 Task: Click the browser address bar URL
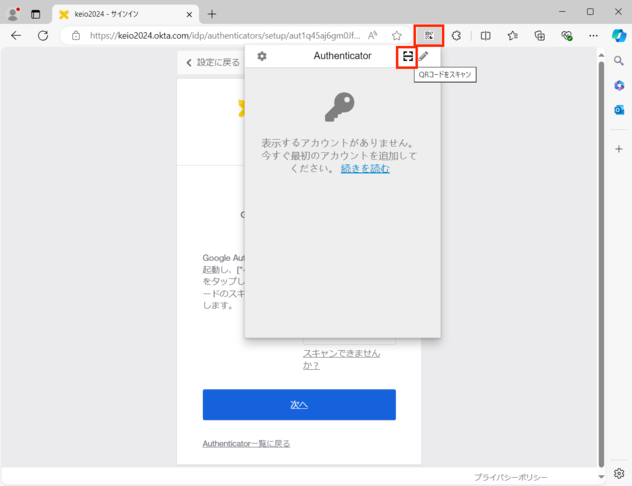220,35
